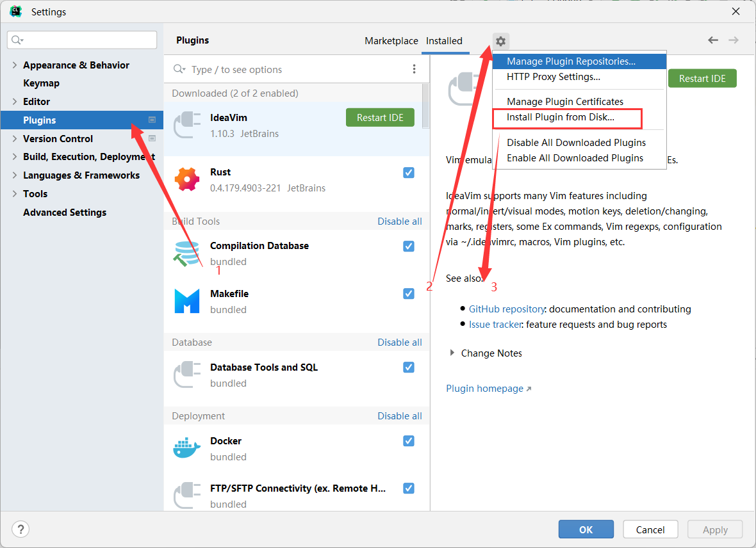
Task: Switch to the Marketplace tab
Action: (391, 41)
